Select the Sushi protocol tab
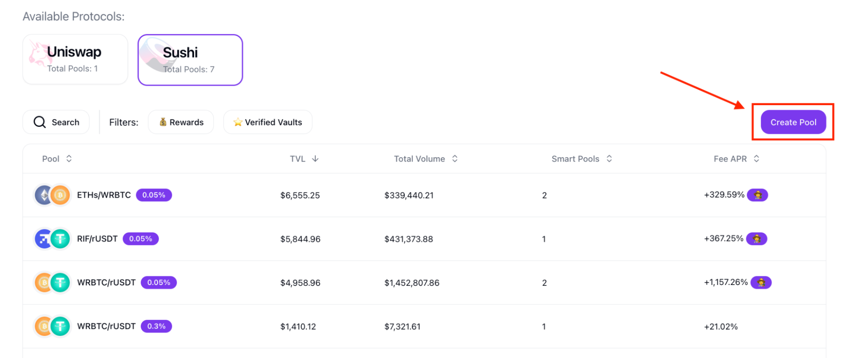Image resolution: width=868 pixels, height=358 pixels. point(190,60)
